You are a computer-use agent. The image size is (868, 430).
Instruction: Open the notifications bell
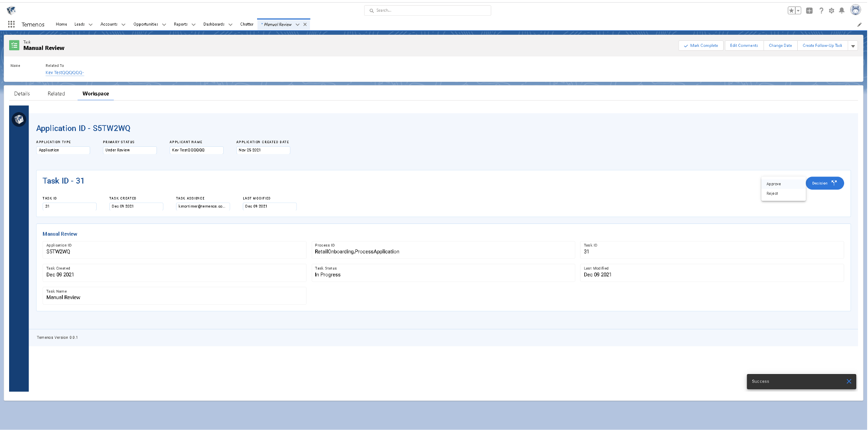[842, 10]
